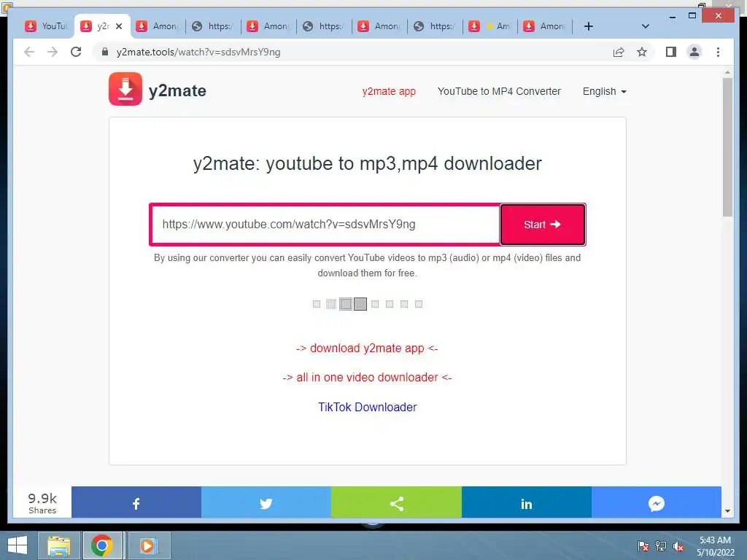Open the Action Center flag icon
The width and height of the screenshot is (747, 560).
coord(643,546)
